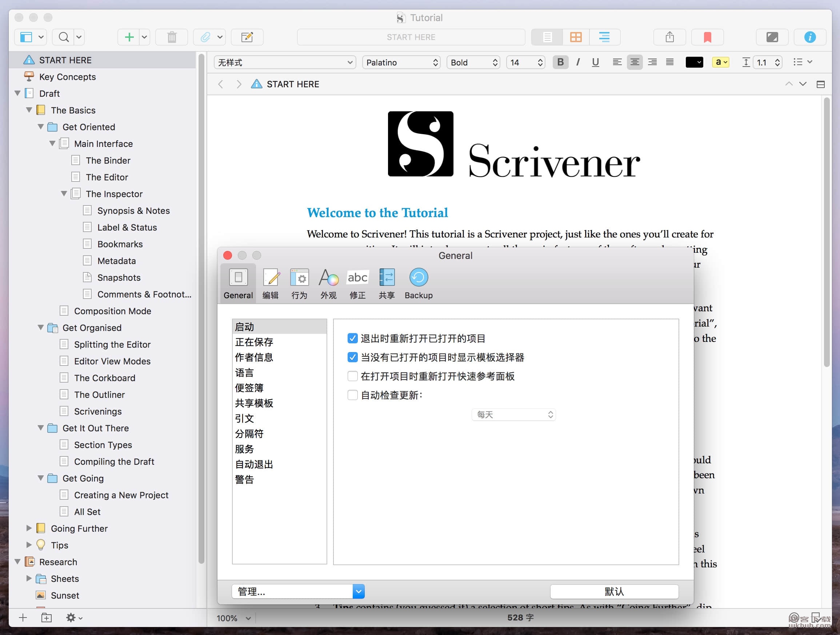
Task: Open the list style dropdown
Action: [803, 62]
